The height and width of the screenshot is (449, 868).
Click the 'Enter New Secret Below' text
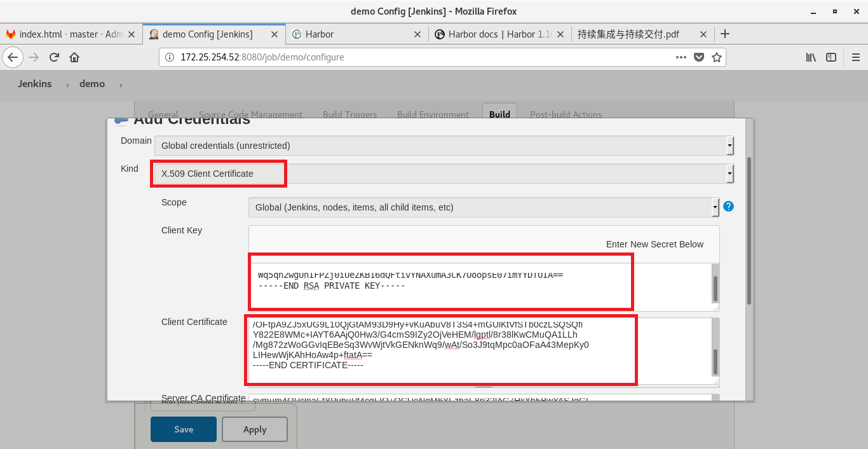(x=654, y=244)
